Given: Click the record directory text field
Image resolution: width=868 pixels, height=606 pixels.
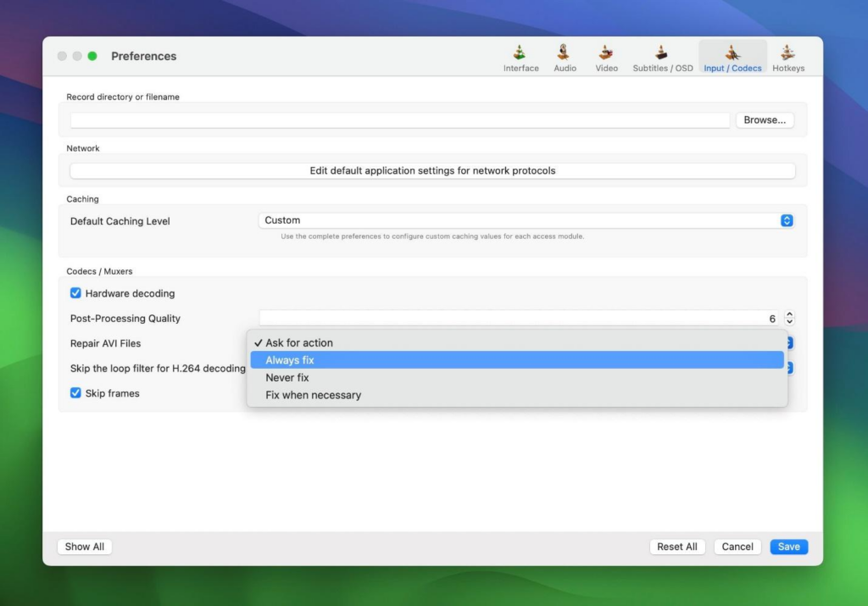Looking at the screenshot, I should coord(399,120).
